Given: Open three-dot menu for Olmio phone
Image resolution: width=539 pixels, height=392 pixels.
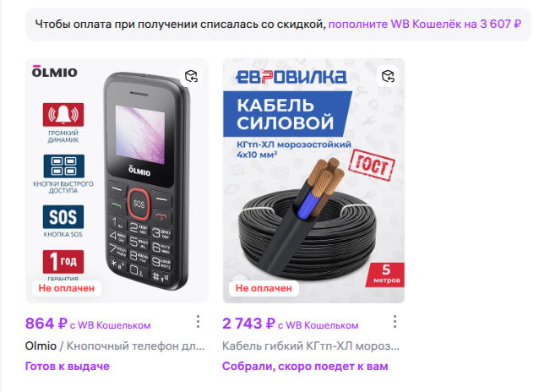Looking at the screenshot, I should [198, 322].
